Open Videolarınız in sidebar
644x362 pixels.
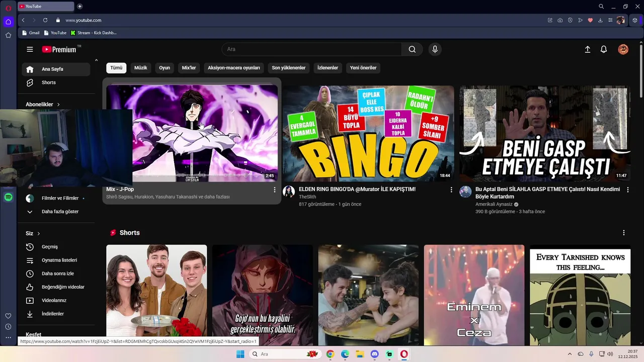(x=56, y=300)
